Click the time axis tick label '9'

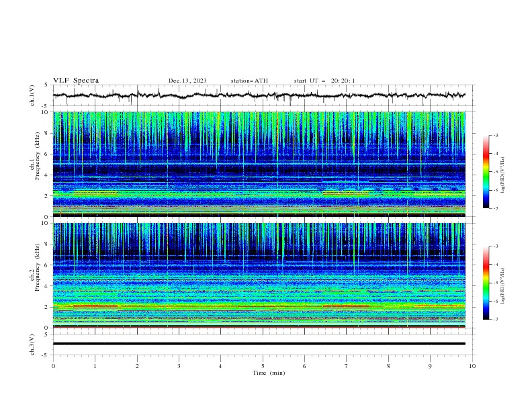(430, 366)
